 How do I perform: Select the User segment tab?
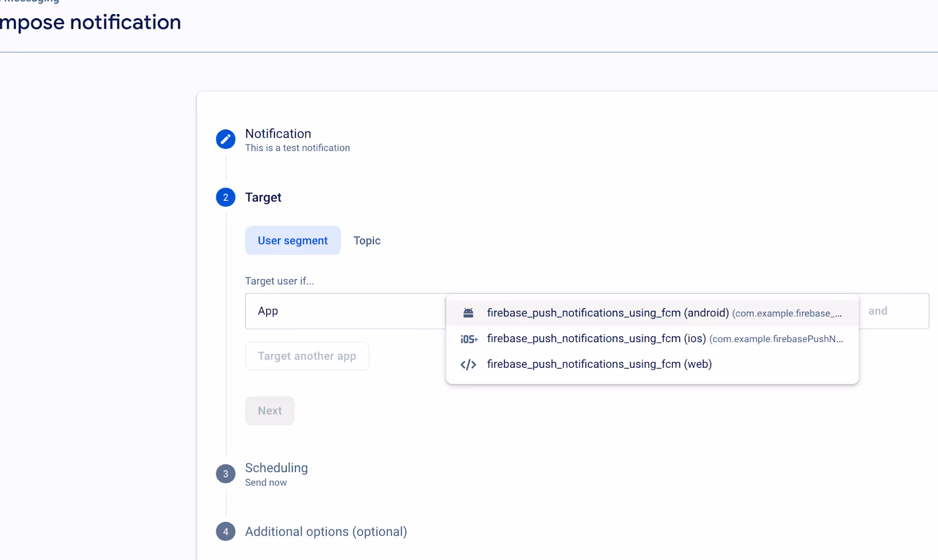[x=293, y=241]
